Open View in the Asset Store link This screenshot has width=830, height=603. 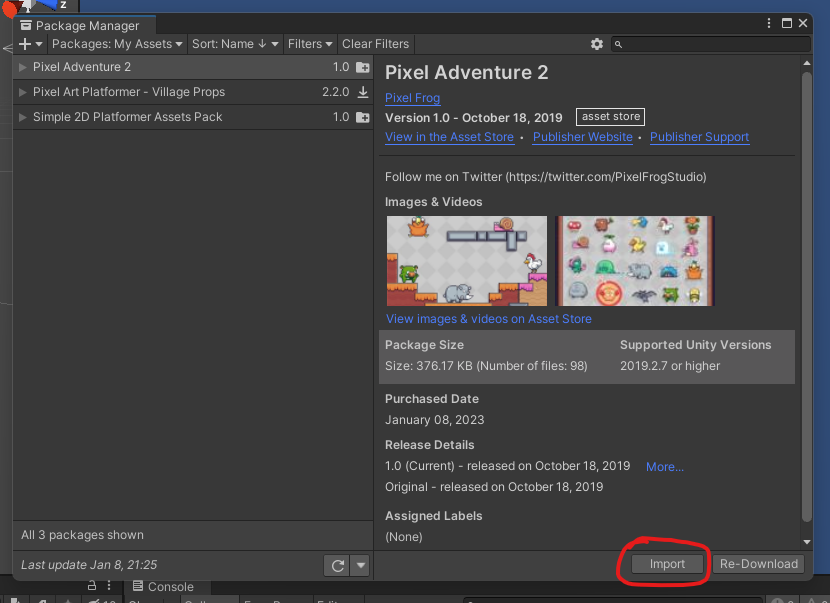point(449,137)
